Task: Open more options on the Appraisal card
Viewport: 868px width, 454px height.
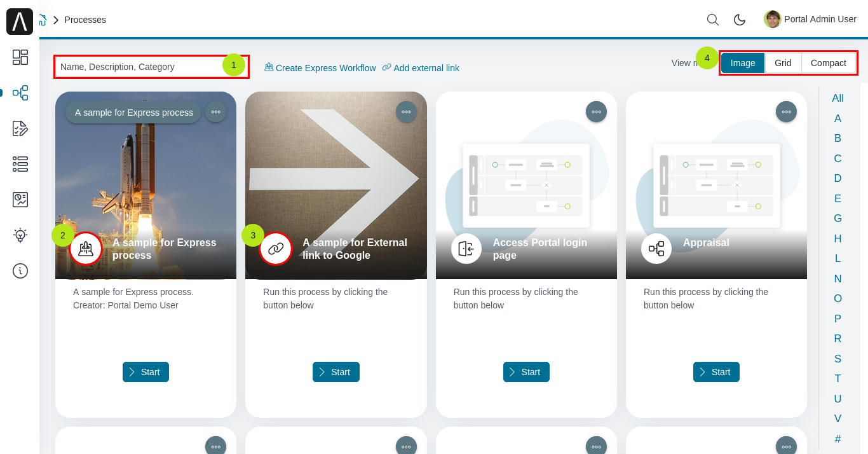Action: coord(787,112)
